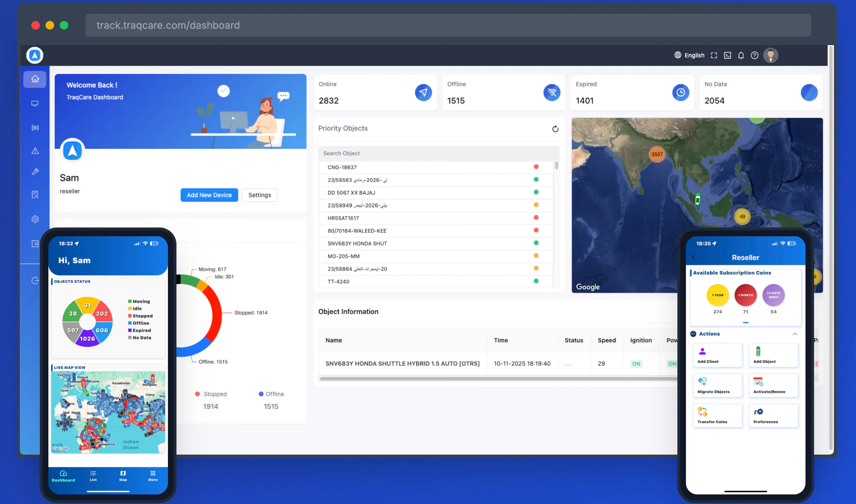Image resolution: width=856 pixels, height=504 pixels.
Task: Open help question mark icon
Action: coord(755,55)
